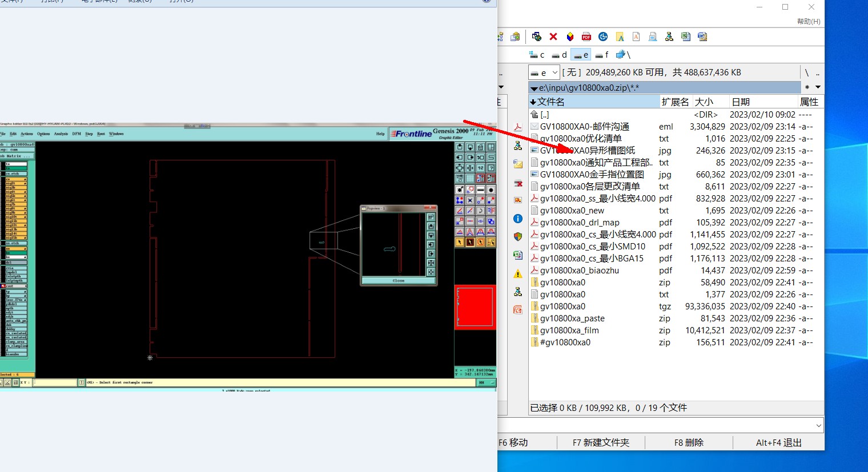
Task: Click the yellow note 'A' toolbar icon
Action: pyautogui.click(x=620, y=37)
